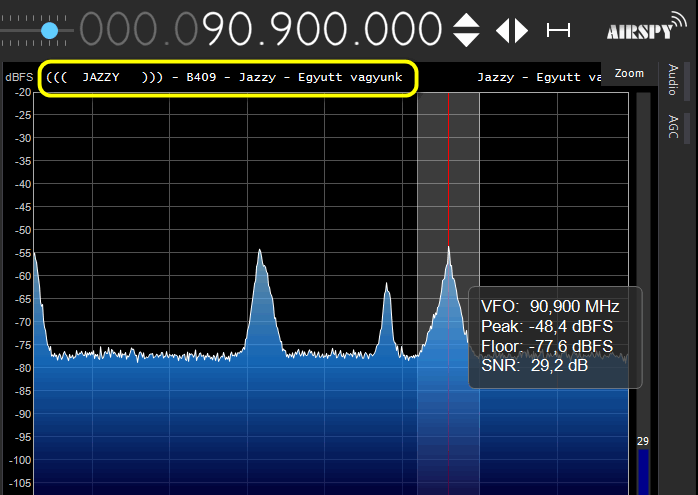
Task: Open the Zoom side tab
Action: [x=629, y=73]
